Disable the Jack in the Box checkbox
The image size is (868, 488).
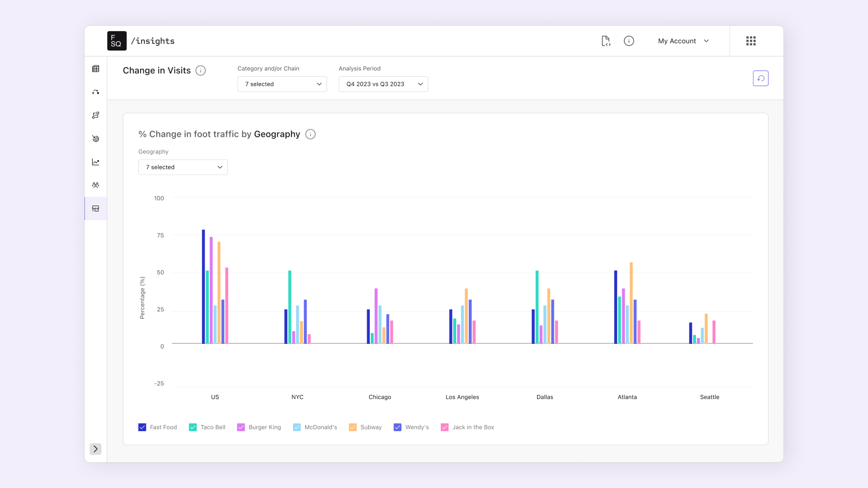[445, 427]
